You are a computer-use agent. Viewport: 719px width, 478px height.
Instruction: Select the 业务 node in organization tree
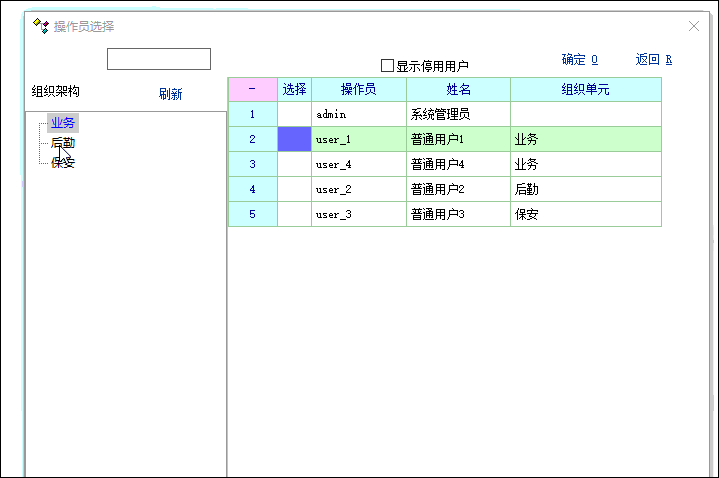[62, 123]
